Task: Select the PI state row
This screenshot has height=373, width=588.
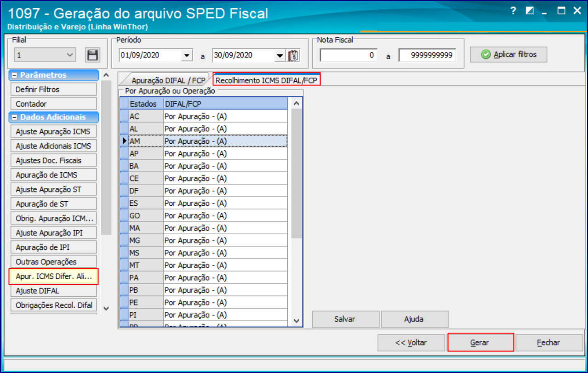Action: point(204,315)
